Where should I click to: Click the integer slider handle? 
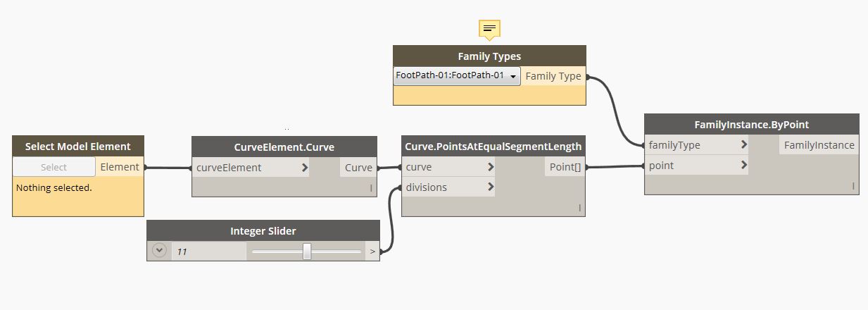tap(307, 251)
